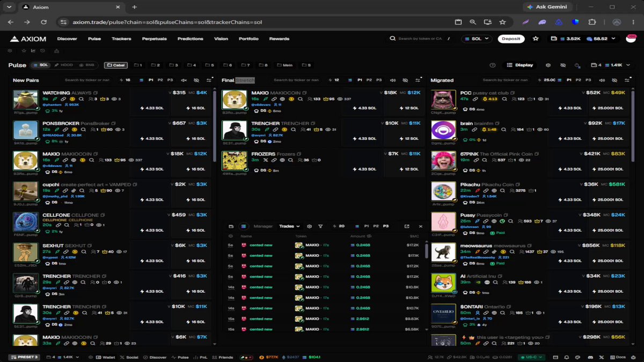The image size is (644, 362).
Task: Select the HOOD chain toggle beside Pulse
Action: point(64,65)
